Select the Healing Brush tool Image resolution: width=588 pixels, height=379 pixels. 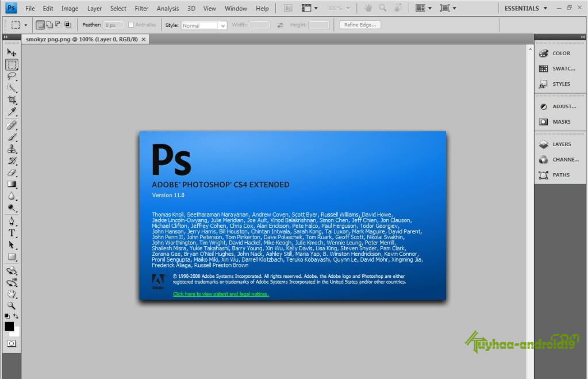click(11, 125)
